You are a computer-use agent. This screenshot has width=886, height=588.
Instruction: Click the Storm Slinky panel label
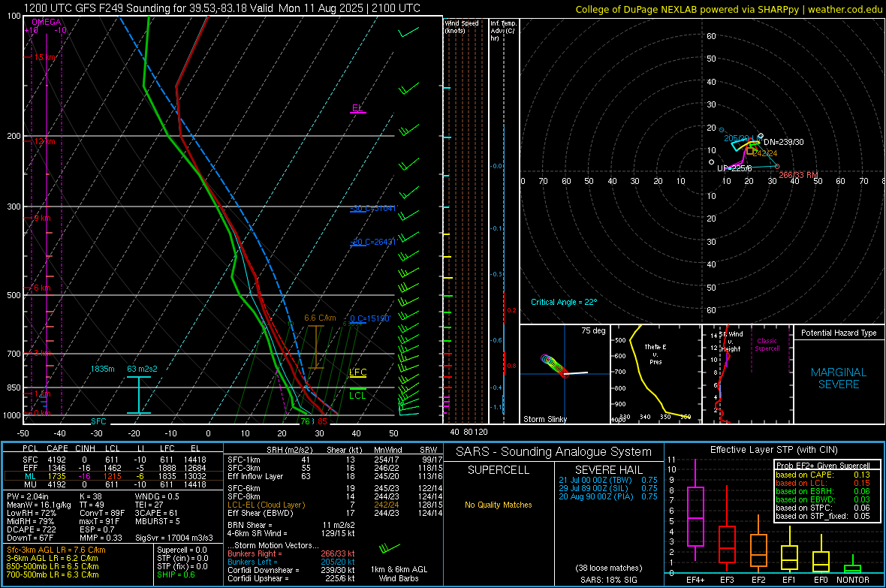pyautogui.click(x=544, y=419)
